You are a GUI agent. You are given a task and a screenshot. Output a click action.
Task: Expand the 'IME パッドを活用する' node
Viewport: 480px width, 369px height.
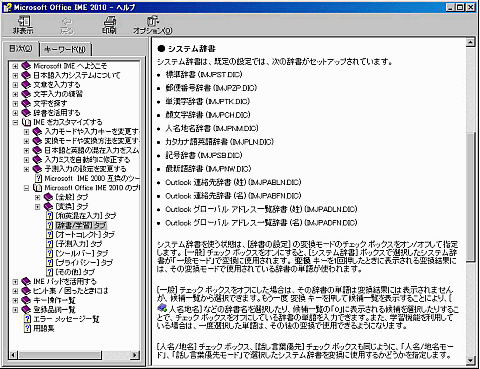coord(15,282)
